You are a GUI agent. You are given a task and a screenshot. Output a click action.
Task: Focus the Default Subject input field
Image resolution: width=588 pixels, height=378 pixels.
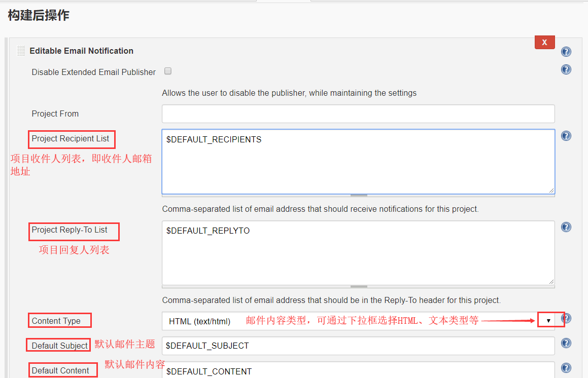point(358,346)
